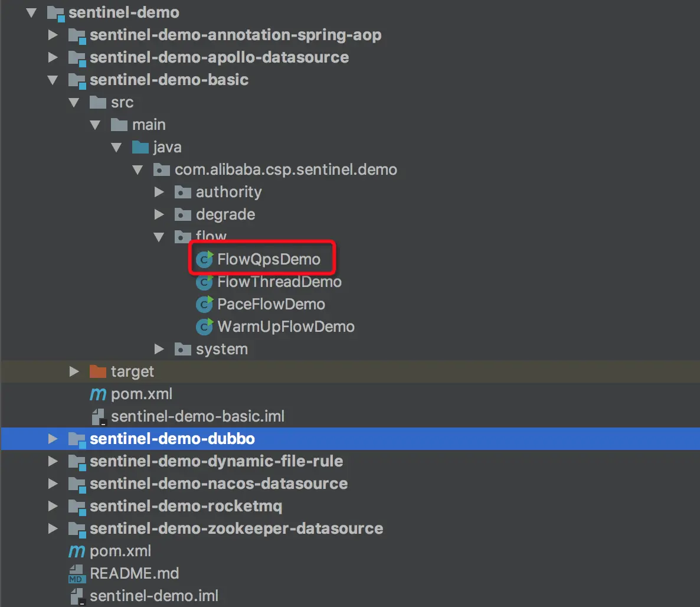The height and width of the screenshot is (607, 700).
Task: Click the WarmUpFlowDemo class icon
Action: (204, 327)
